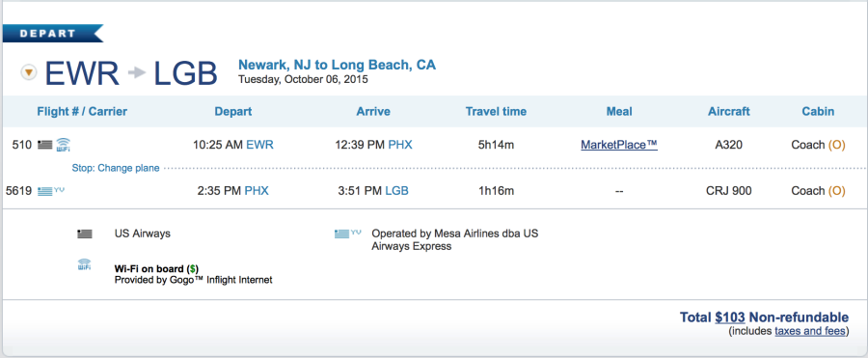Click the Flight # / Carrier column header
The image size is (868, 358).
click(82, 111)
